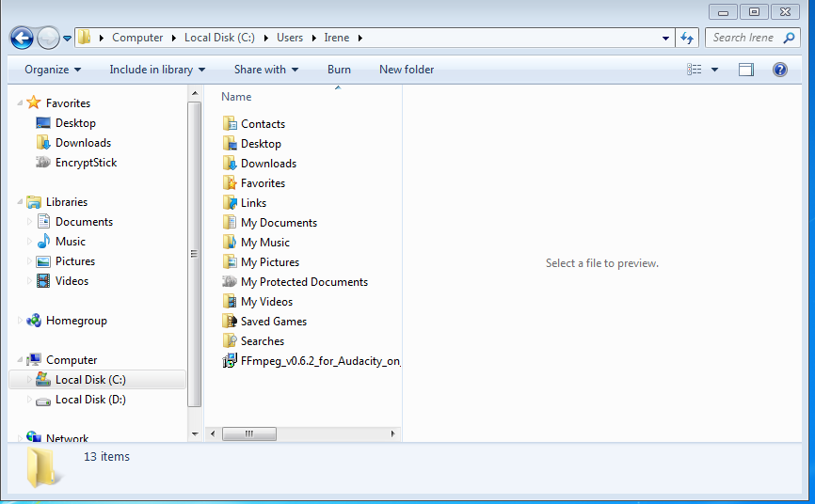Click the Videos library film icon
The image size is (815, 504).
coord(43,281)
